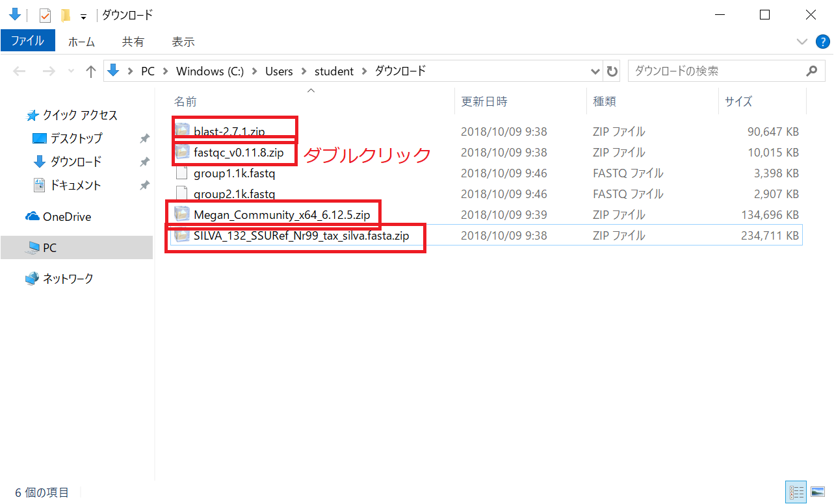Click the Help question mark icon
834x504 pixels.
coord(823,42)
